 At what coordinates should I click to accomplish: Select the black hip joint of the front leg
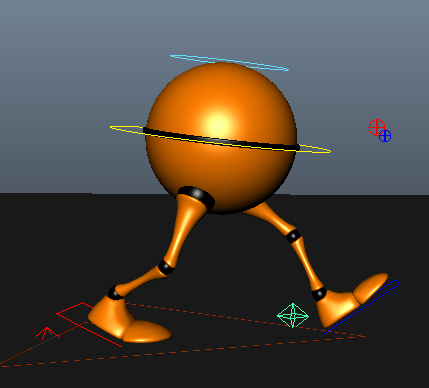point(197,197)
